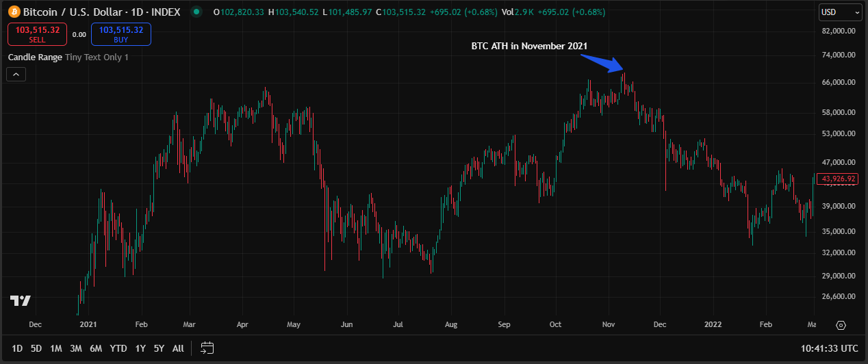The image size is (868, 364).
Task: Click the Nov label on the time axis
Action: (x=608, y=324)
